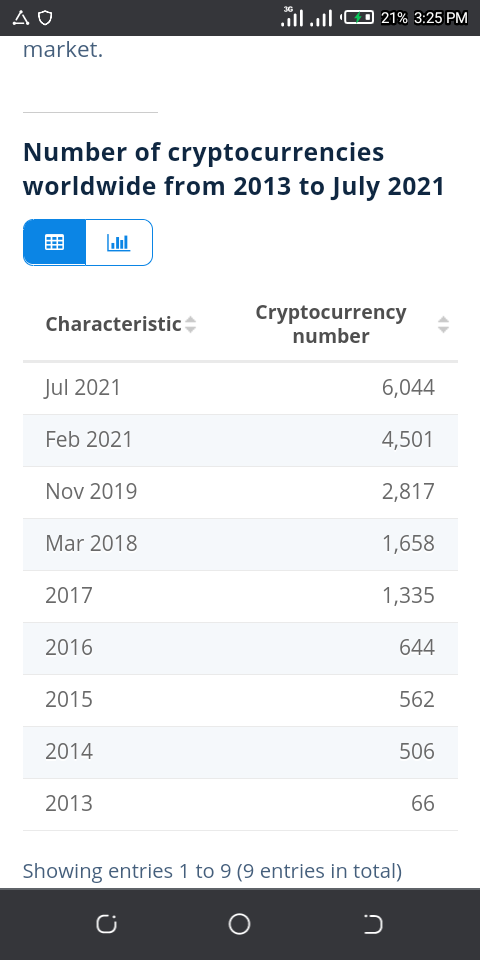Select the Jul 2021 table row
The width and height of the screenshot is (480, 960).
coord(240,388)
